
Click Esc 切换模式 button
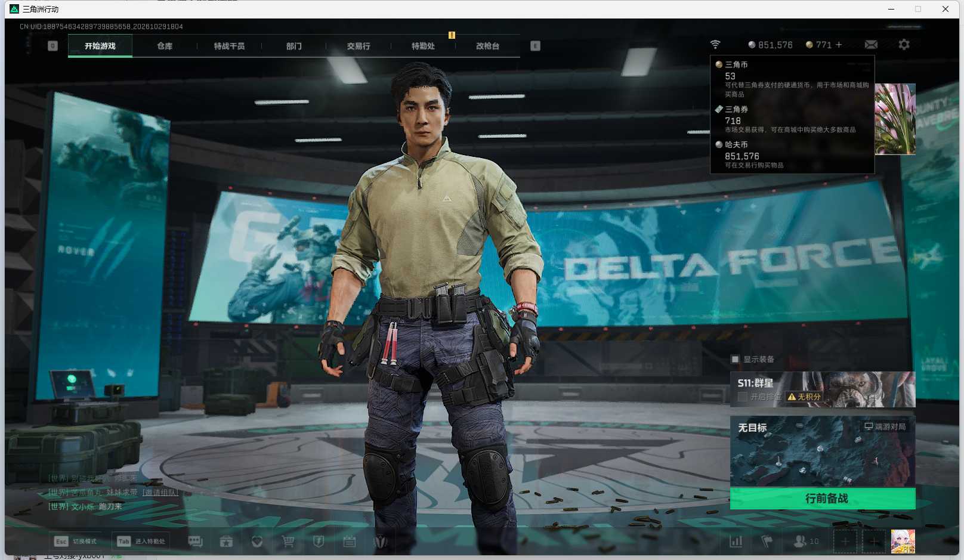75,542
